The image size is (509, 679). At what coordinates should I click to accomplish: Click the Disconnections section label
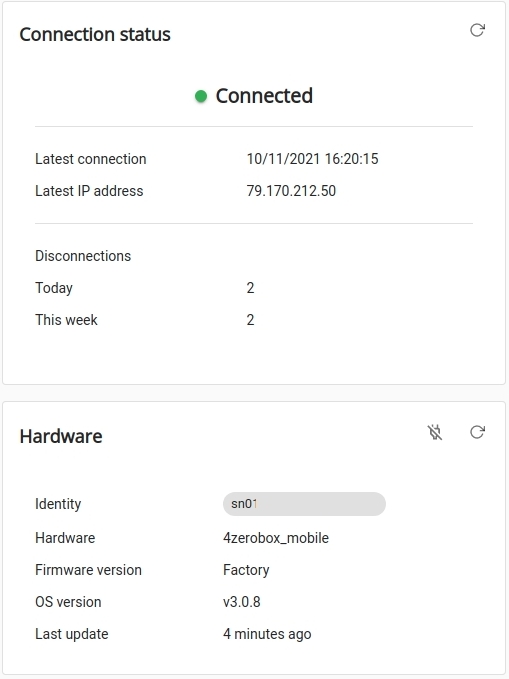click(83, 256)
